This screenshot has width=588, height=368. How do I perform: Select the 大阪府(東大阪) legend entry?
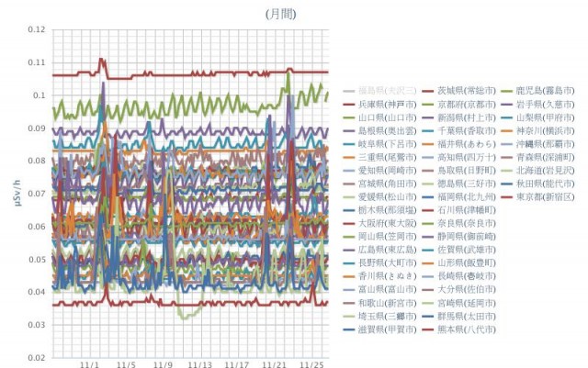379,223
